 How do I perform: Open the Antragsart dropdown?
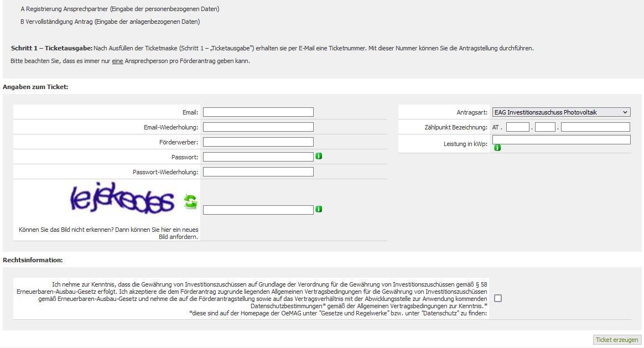pyautogui.click(x=561, y=112)
